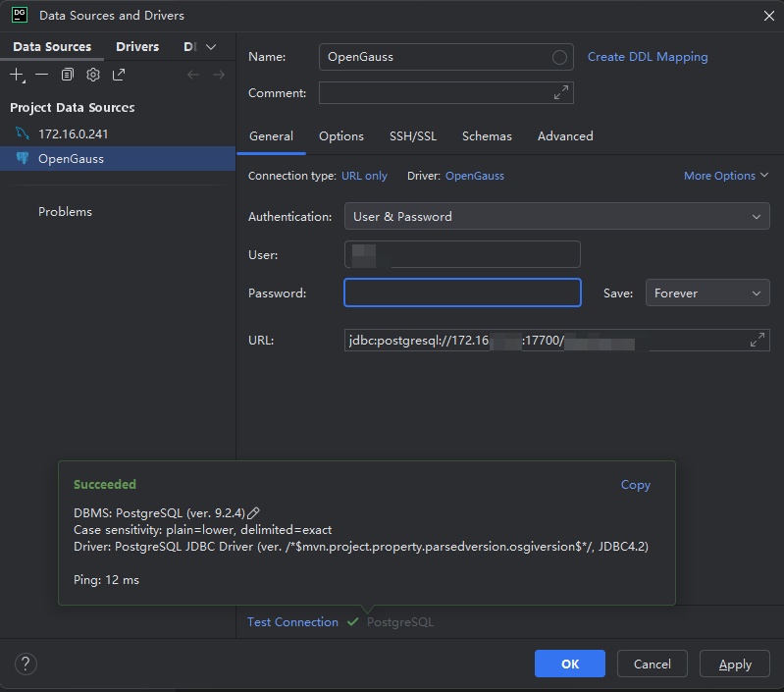The image size is (784, 692).
Task: Focus the URL input field
Action: tap(557, 340)
